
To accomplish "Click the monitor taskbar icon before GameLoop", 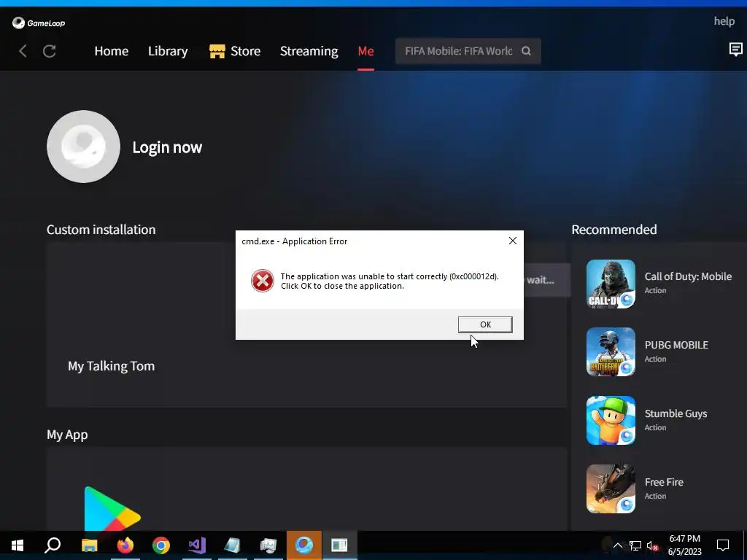I will click(268, 545).
